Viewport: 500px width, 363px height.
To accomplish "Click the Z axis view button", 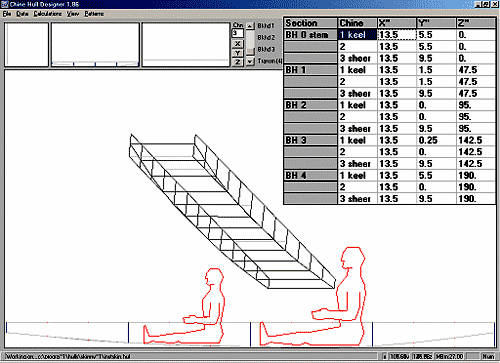I will point(237,62).
